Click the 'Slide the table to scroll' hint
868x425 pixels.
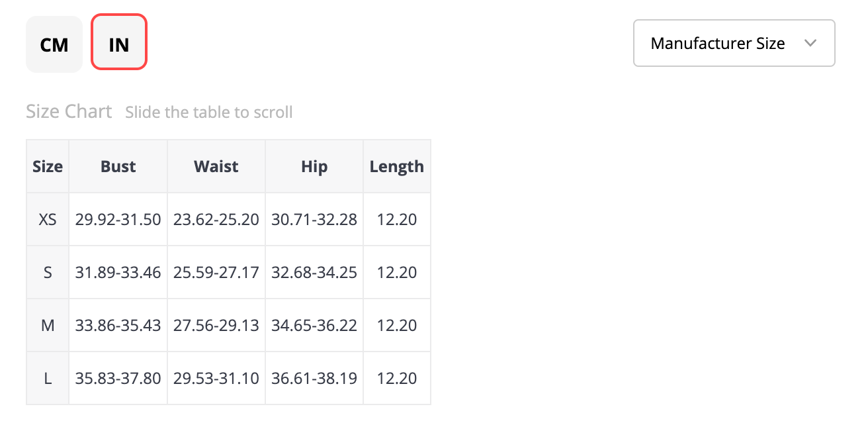point(209,112)
